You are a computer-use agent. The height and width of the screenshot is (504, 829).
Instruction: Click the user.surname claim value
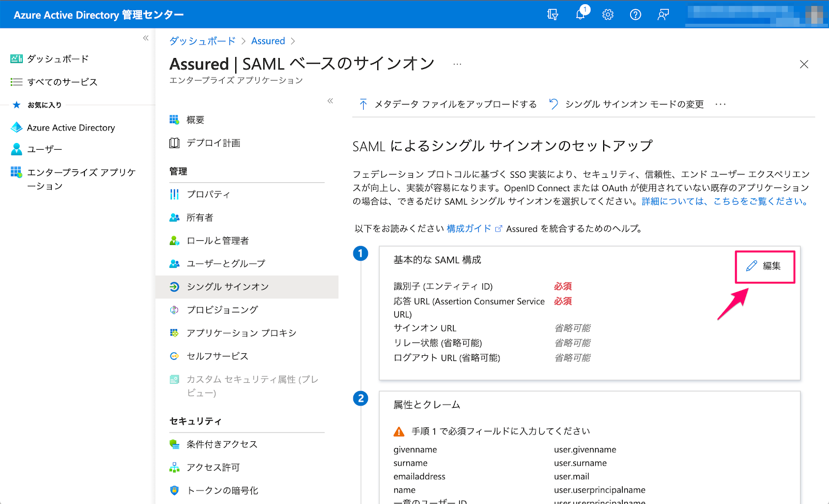click(x=580, y=463)
